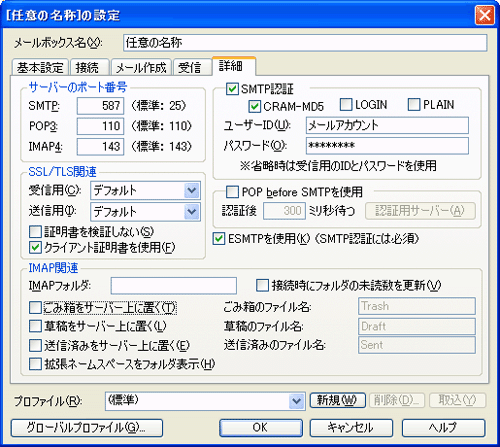Check 証明書を検証しない option
Image resolution: width=500 pixels, height=447 pixels.
pyautogui.click(x=35, y=232)
